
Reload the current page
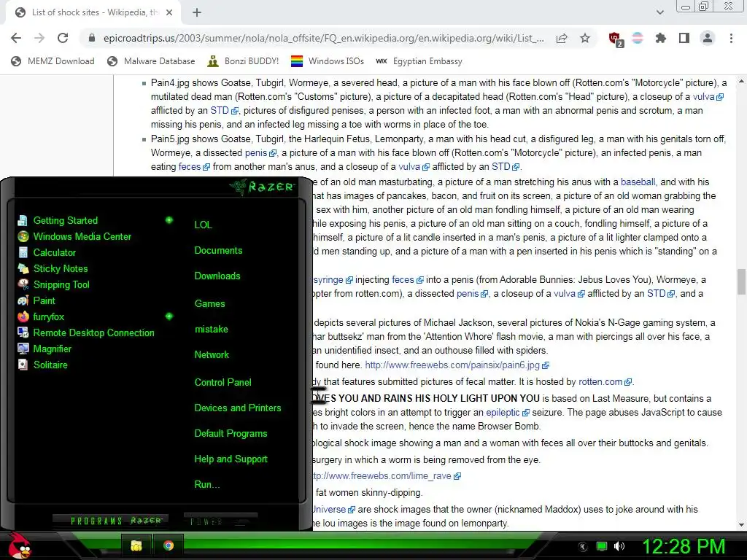pyautogui.click(x=63, y=38)
